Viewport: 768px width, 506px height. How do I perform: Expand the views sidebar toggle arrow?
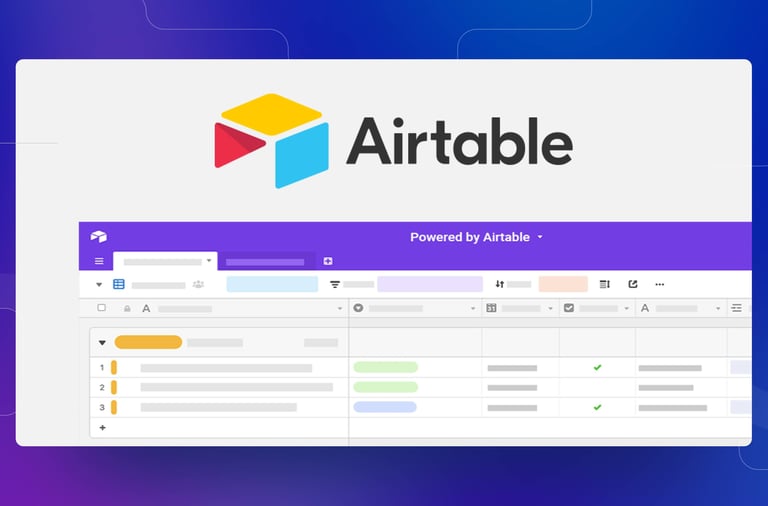[99, 285]
